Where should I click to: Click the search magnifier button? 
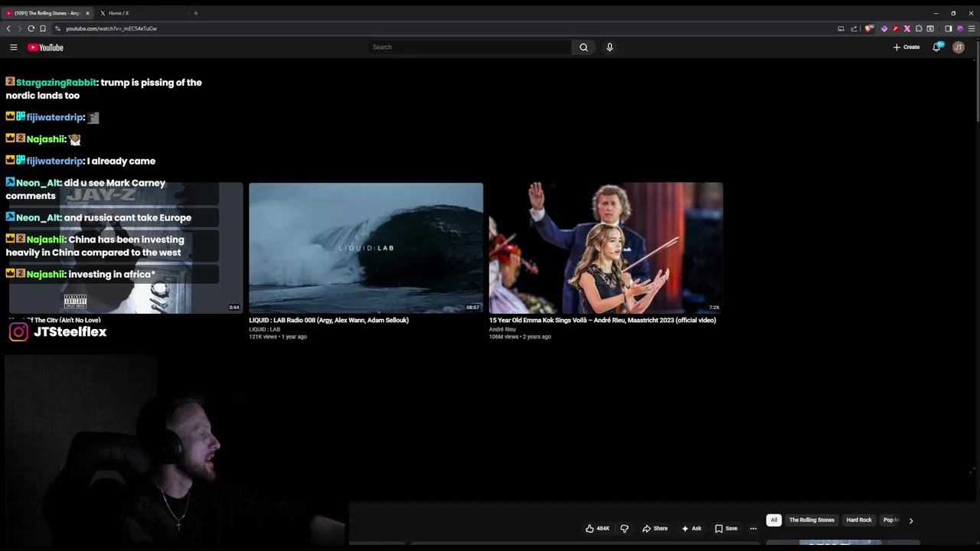click(x=583, y=47)
